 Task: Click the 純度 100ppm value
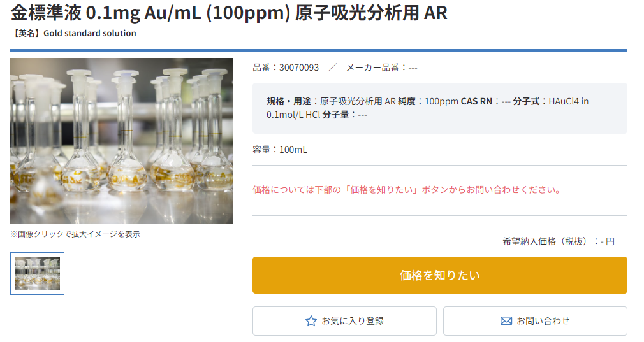click(x=442, y=101)
